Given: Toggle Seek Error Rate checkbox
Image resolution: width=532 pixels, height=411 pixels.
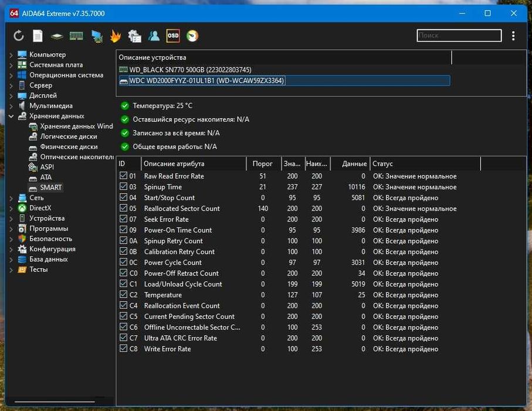Looking at the screenshot, I should (124, 219).
